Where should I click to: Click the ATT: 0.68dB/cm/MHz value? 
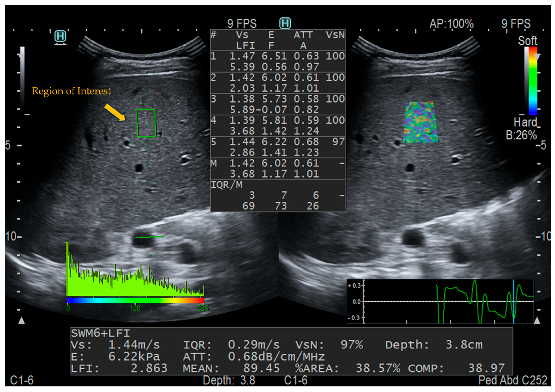coord(254,357)
